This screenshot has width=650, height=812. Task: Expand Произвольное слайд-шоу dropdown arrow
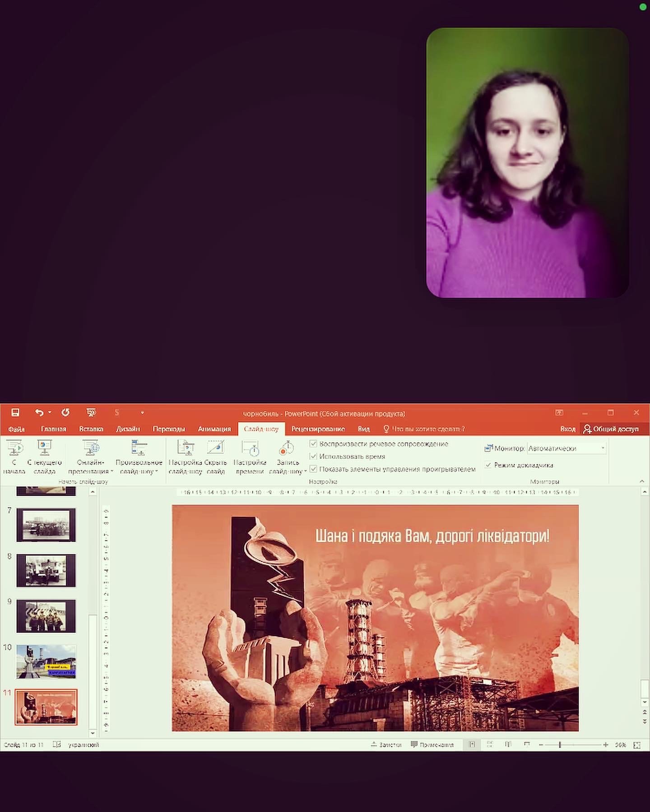pyautogui.click(x=157, y=471)
